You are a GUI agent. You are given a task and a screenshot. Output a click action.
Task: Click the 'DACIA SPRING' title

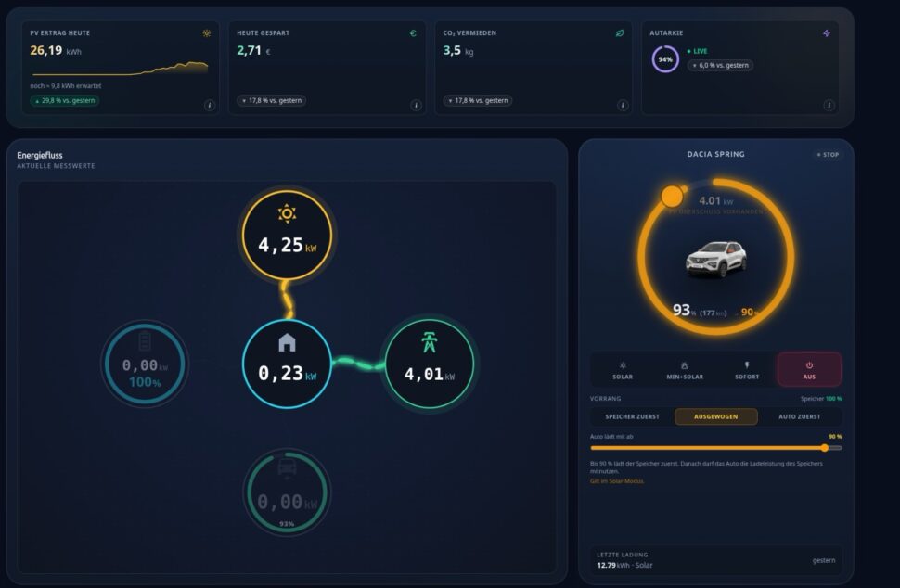[715, 154]
